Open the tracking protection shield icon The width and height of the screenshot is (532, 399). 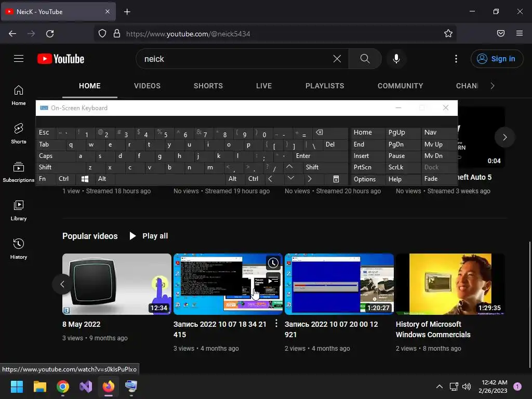[102, 33]
